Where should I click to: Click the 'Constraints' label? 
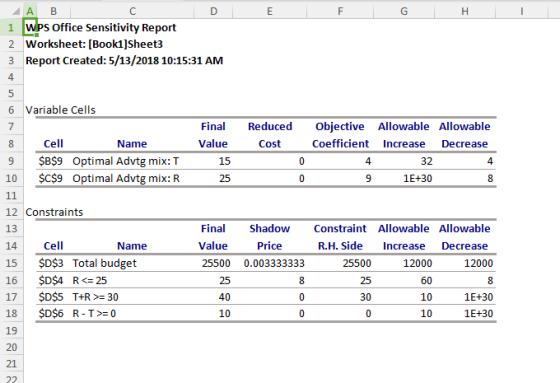pos(54,212)
